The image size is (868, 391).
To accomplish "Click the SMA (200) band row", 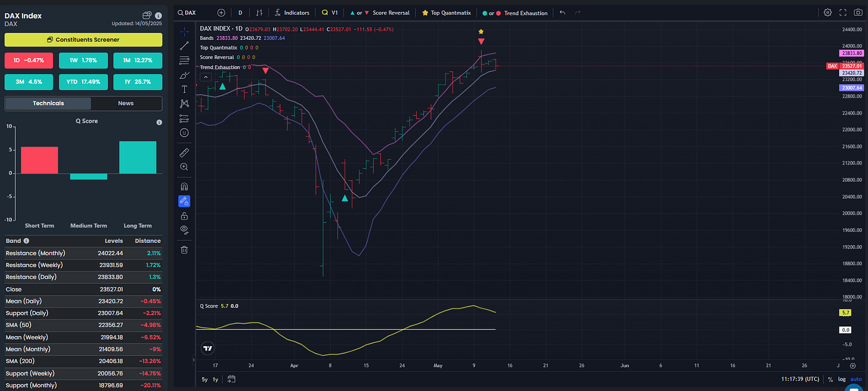I will coord(83,361).
